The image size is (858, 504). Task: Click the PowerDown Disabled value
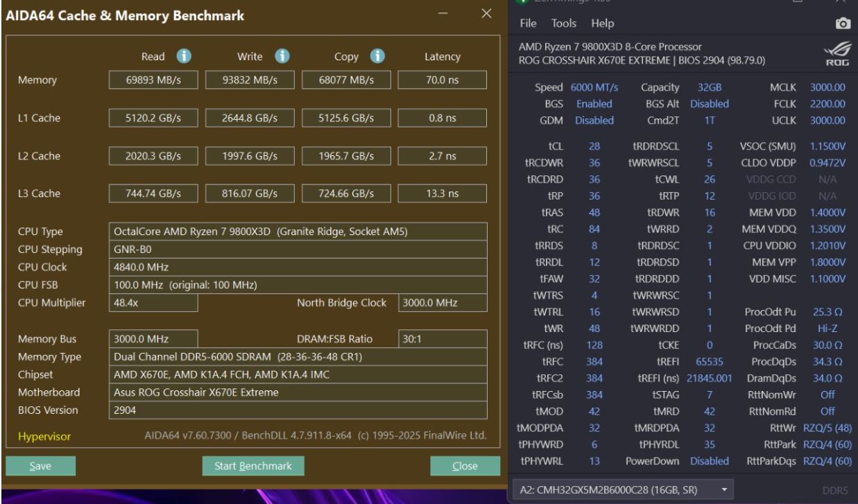pyautogui.click(x=709, y=460)
